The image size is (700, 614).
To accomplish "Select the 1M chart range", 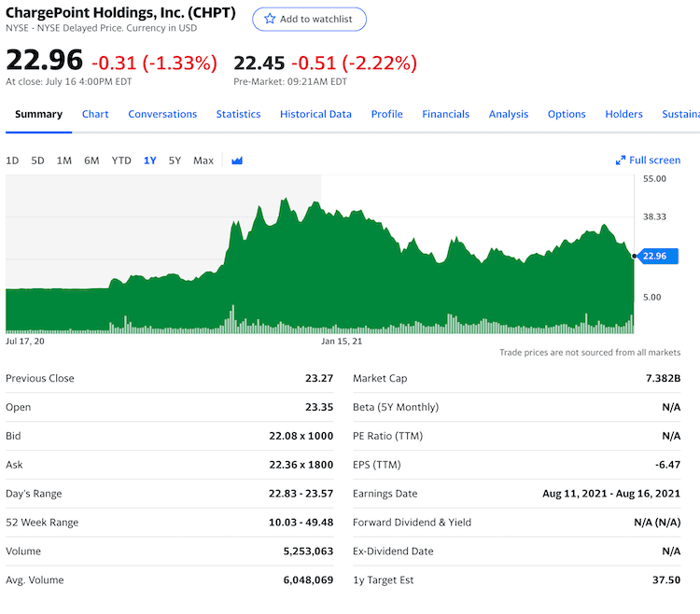I will point(63,160).
